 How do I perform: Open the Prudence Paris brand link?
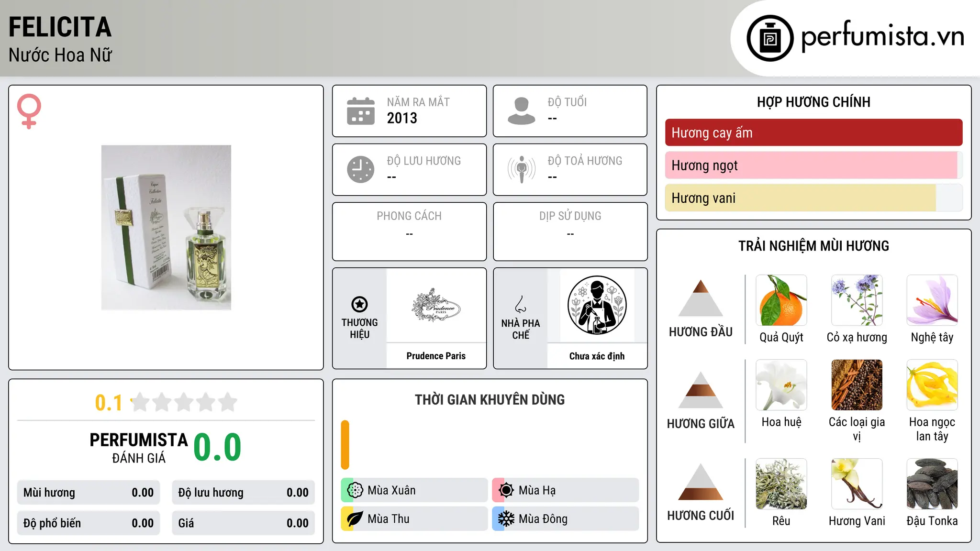tap(436, 356)
